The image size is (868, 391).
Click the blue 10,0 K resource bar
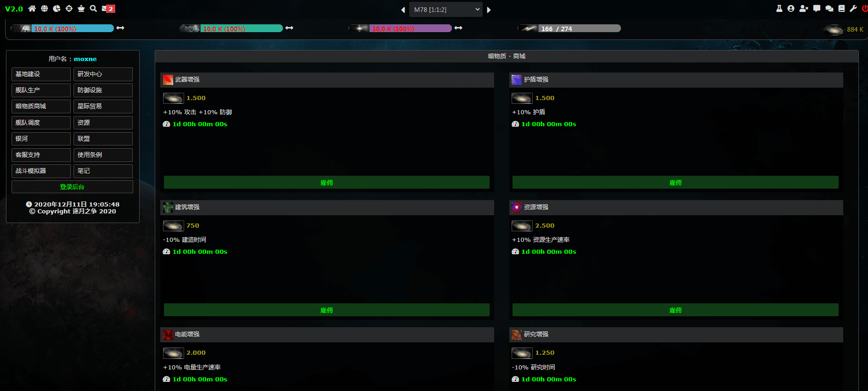[x=73, y=28]
